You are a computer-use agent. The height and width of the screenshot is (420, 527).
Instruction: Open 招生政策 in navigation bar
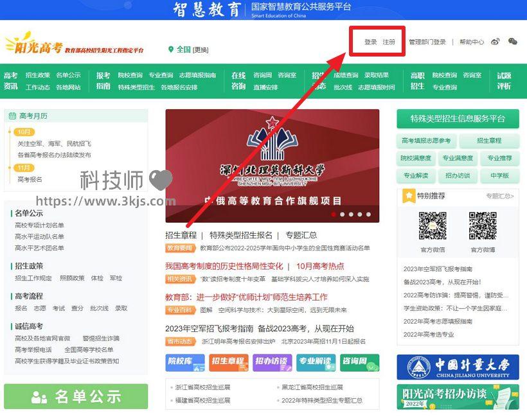coord(38,75)
